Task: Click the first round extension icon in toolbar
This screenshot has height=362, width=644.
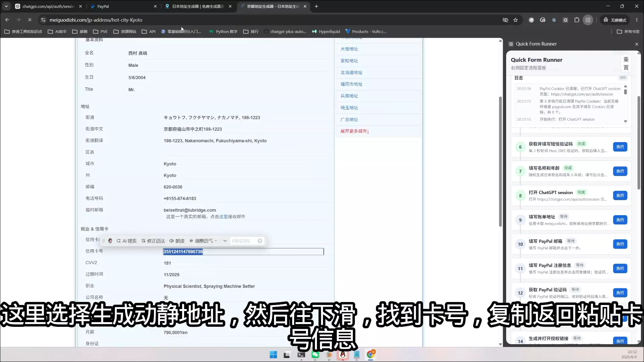Action: click(x=531, y=20)
